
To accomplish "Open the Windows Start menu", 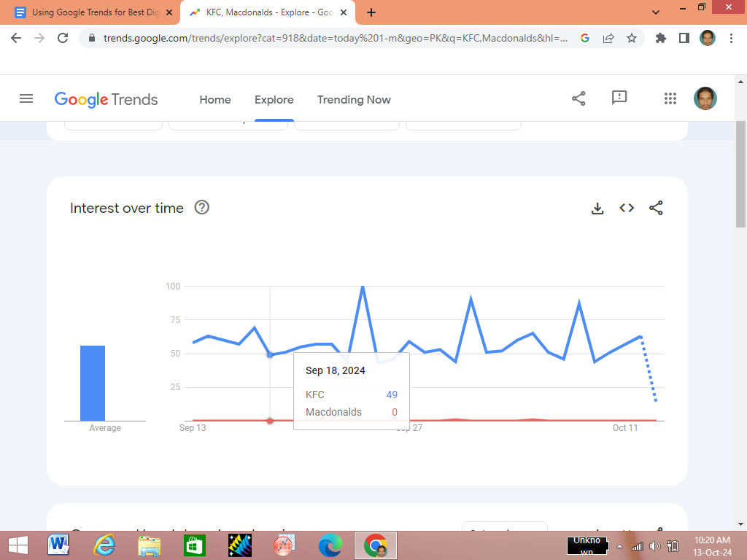I will pyautogui.click(x=18, y=545).
